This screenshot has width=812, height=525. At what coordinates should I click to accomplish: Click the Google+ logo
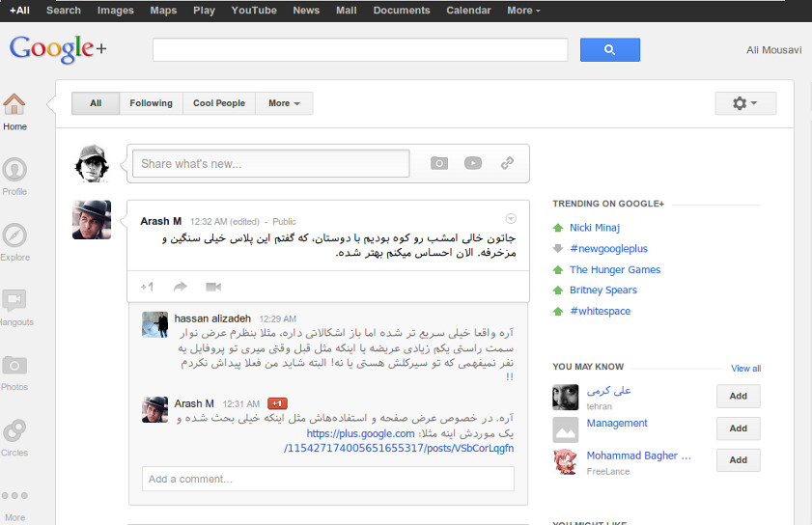[x=58, y=49]
